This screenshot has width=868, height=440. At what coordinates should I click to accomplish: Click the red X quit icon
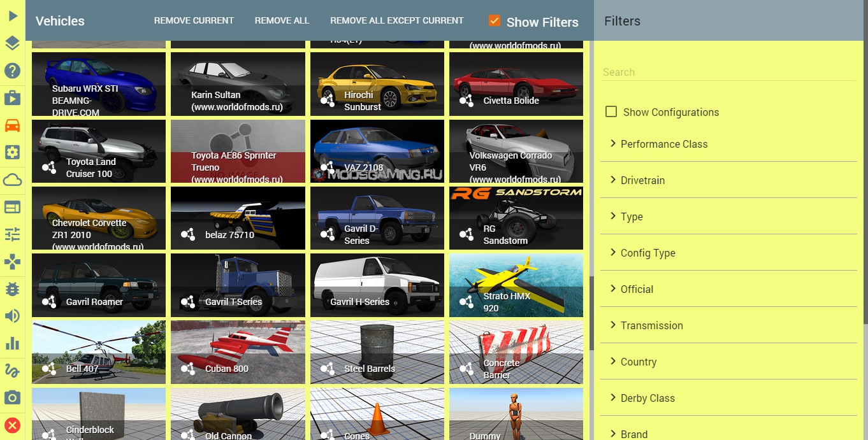[13, 425]
